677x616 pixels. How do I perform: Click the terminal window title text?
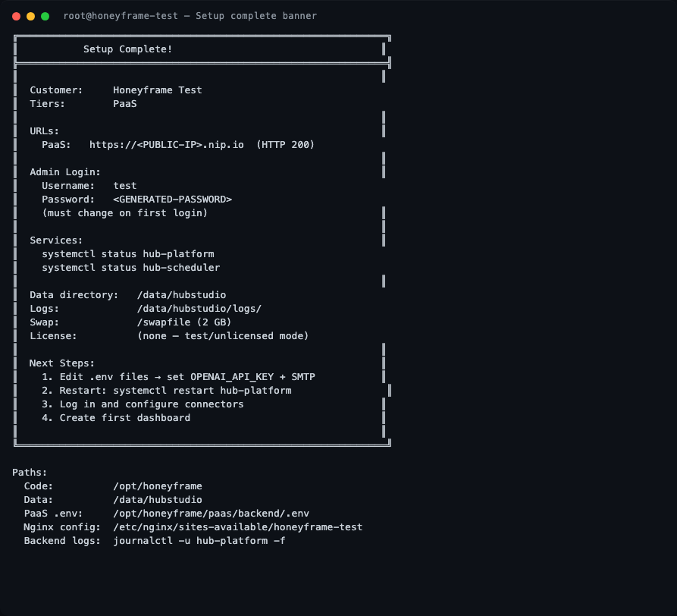click(190, 16)
